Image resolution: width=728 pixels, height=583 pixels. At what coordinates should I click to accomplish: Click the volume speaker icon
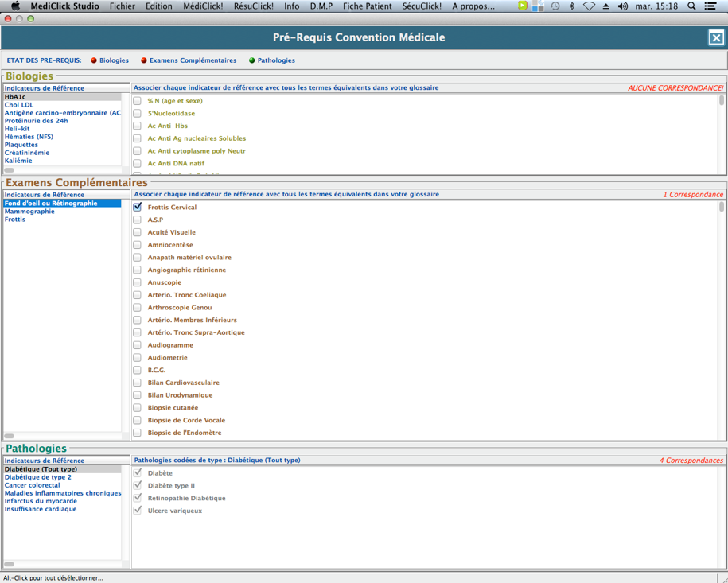point(622,6)
